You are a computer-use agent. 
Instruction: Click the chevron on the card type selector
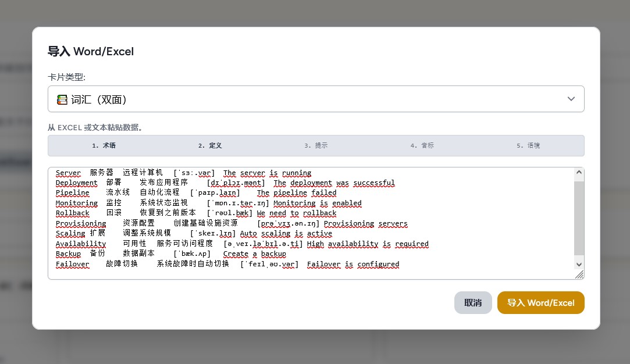pyautogui.click(x=571, y=99)
